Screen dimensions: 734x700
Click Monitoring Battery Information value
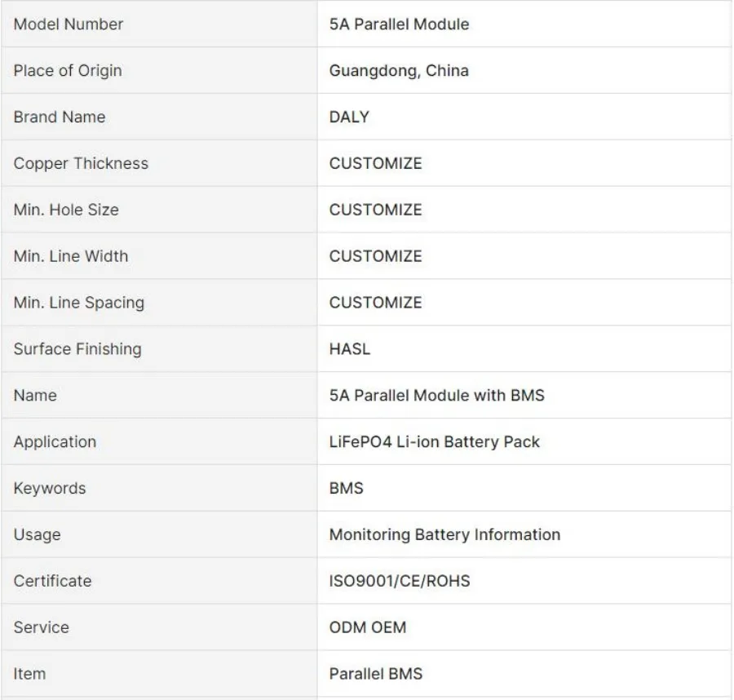[444, 535]
